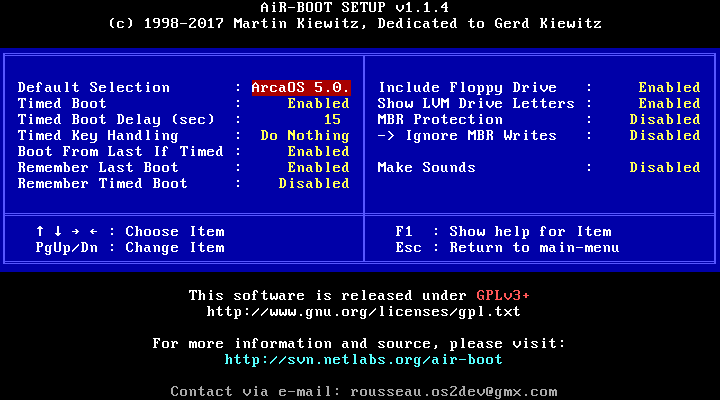
Task: Click the rousseau.os2dev@gmx.com e-mail address
Action: click(454, 392)
